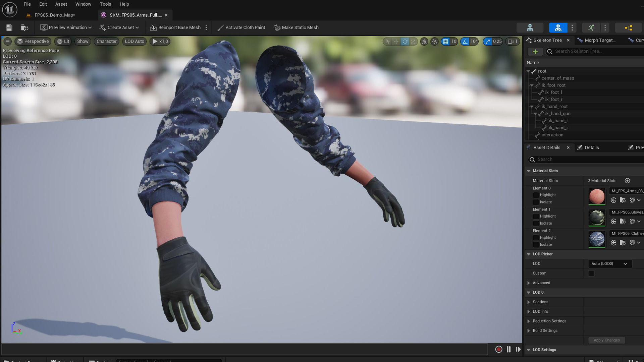Collapse the ik_hand_root bone
Image resolution: width=644 pixels, height=362 pixels.
tap(532, 107)
